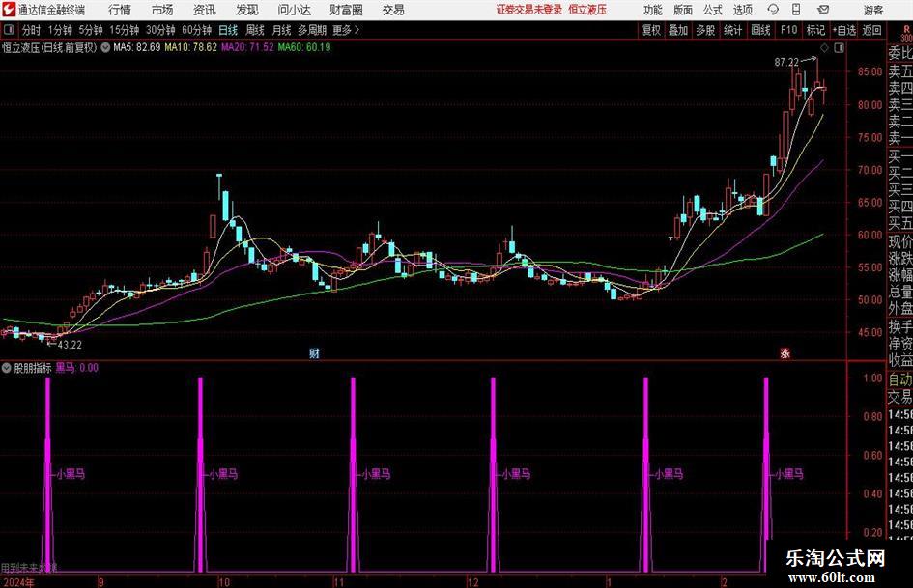Open the 版面 menu

point(683,10)
